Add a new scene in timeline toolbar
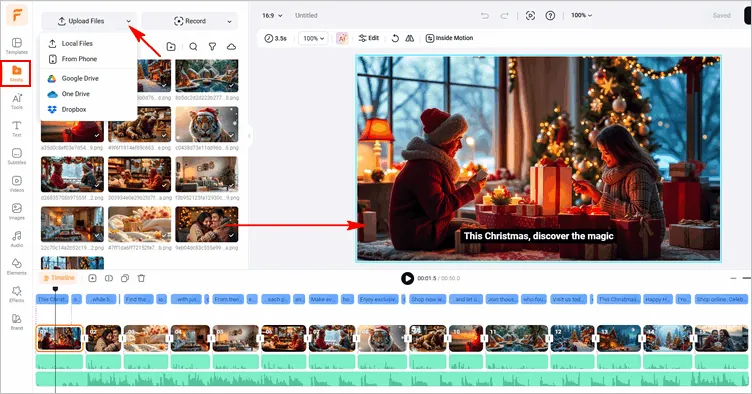752x394 pixels. point(93,278)
